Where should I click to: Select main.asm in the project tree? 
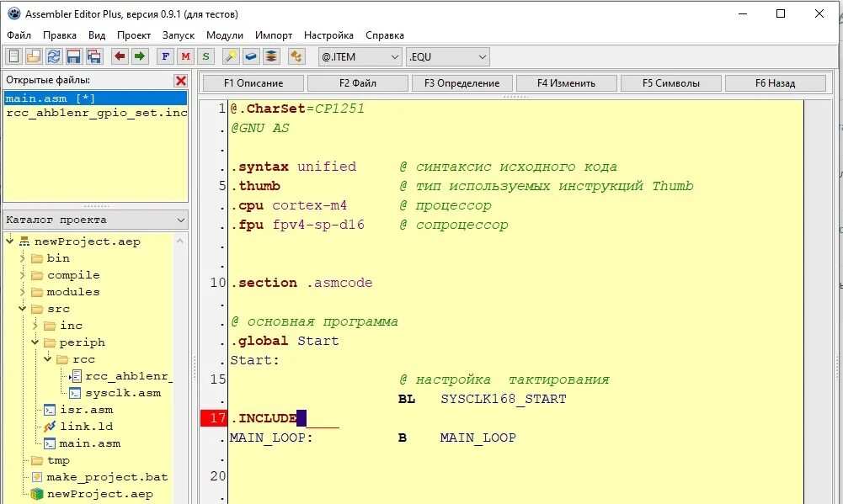click(90, 443)
